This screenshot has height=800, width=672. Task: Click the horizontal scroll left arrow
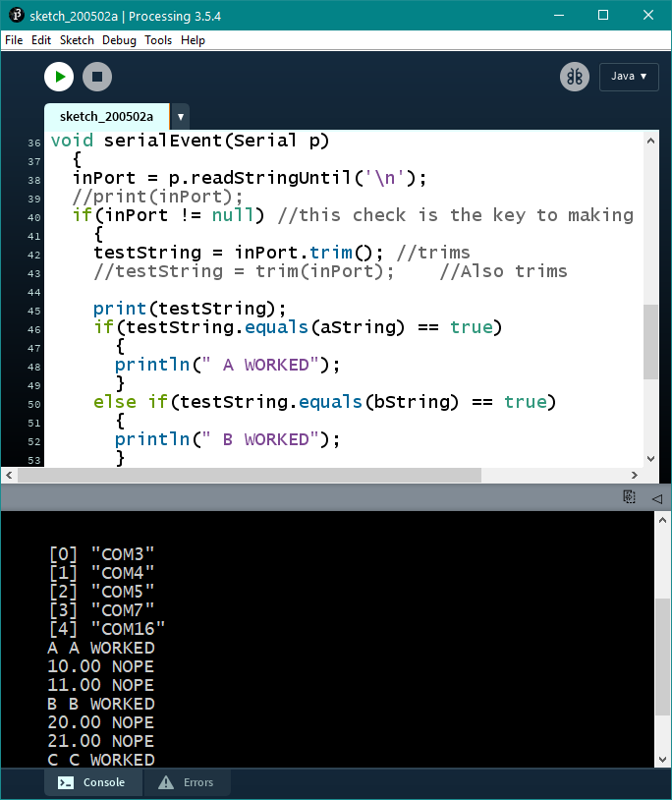(9, 476)
